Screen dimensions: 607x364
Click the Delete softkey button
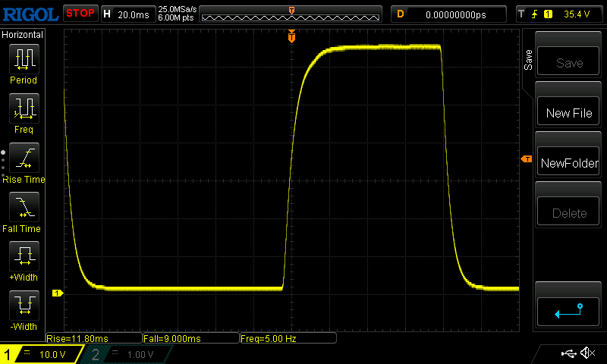[x=568, y=212]
